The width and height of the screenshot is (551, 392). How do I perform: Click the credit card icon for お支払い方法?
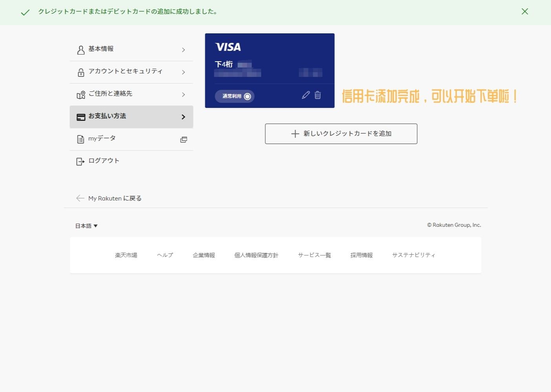pyautogui.click(x=81, y=117)
